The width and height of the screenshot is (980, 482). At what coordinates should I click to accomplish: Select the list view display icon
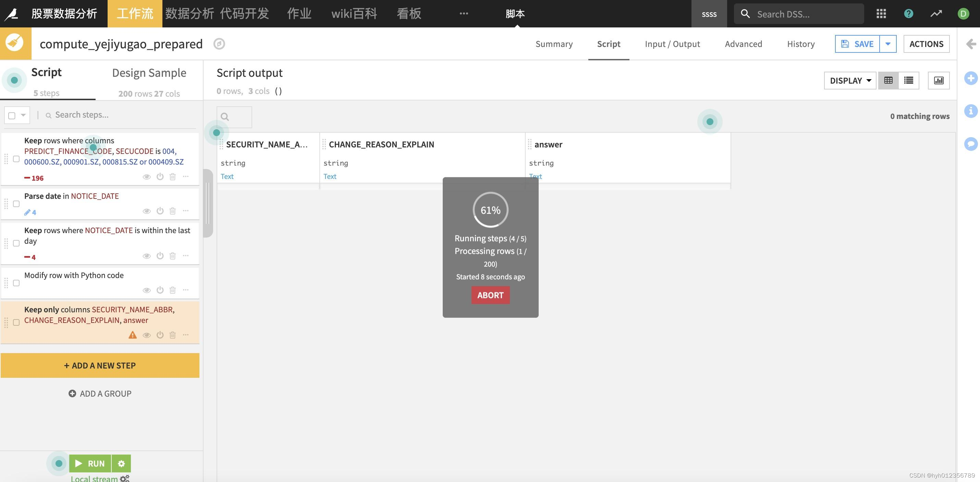pos(908,80)
